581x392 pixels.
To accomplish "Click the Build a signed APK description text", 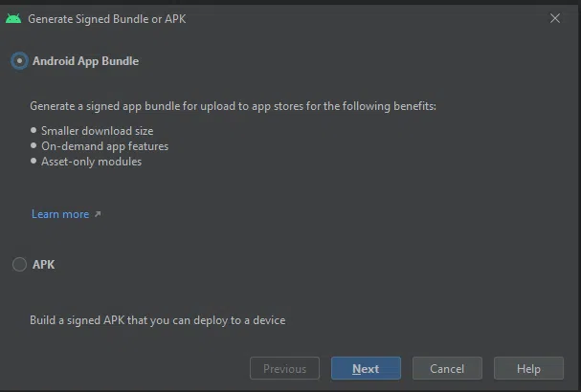I will (x=158, y=320).
